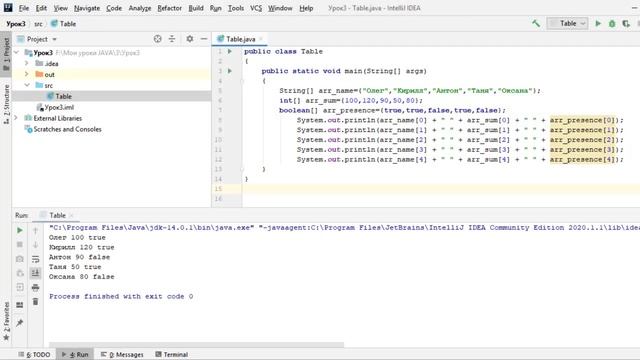Open the Build menu
The image size is (640, 360).
click(196, 8)
